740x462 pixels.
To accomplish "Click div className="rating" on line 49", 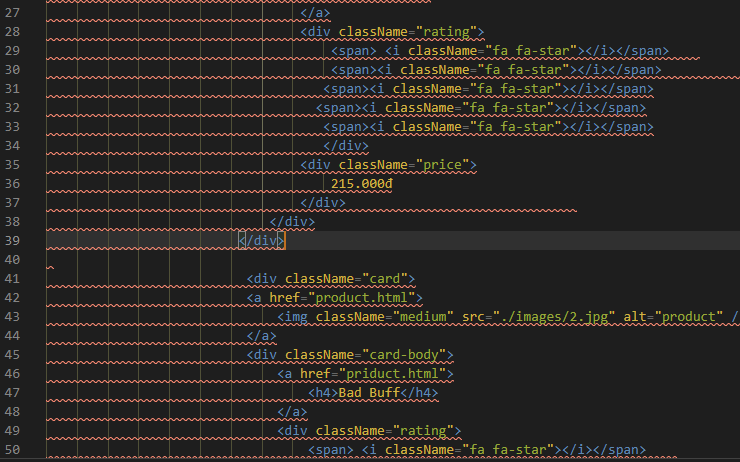I will pos(369,431).
